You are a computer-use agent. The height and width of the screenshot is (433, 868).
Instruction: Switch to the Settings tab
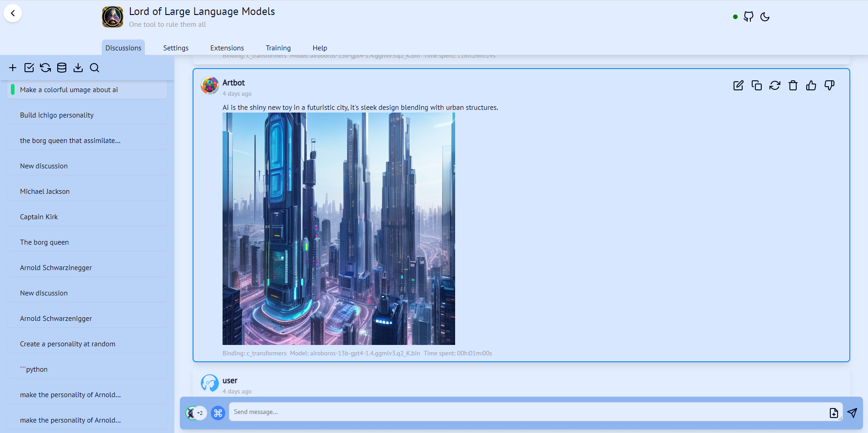(176, 48)
